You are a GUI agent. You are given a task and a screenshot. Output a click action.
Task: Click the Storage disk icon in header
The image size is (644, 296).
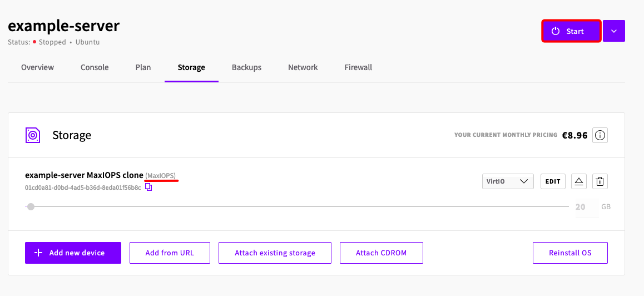pos(32,135)
